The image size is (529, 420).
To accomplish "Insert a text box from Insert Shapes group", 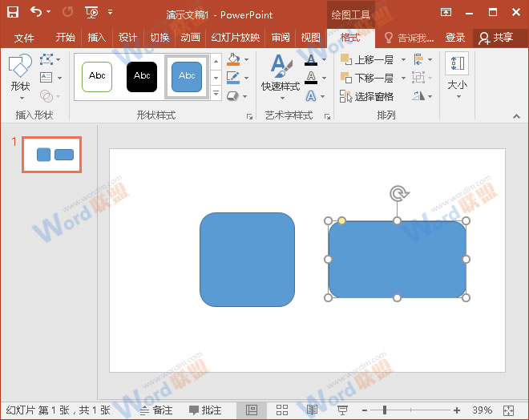I will point(46,78).
